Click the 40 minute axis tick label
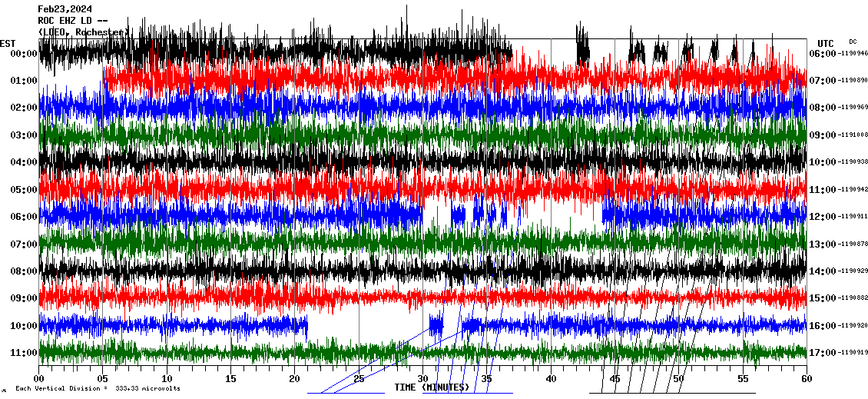 pyautogui.click(x=551, y=379)
